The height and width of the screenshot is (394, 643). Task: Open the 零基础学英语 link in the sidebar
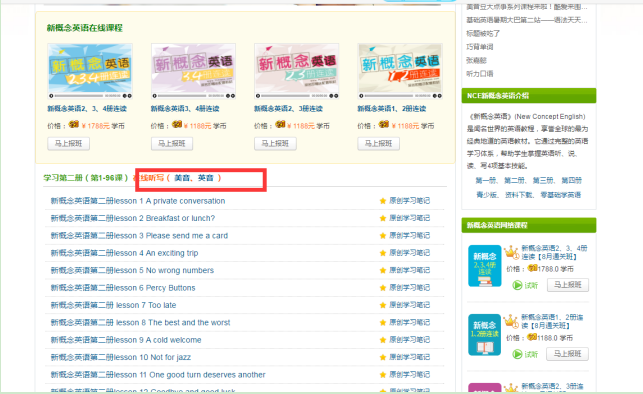coord(561,195)
